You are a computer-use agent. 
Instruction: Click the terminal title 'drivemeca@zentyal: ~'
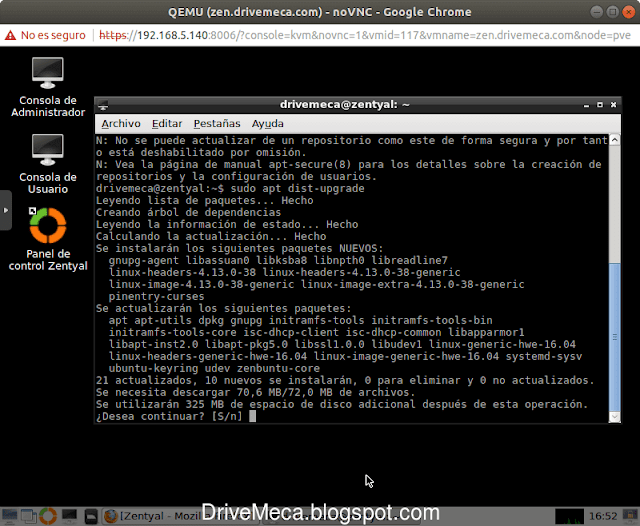coord(344,104)
